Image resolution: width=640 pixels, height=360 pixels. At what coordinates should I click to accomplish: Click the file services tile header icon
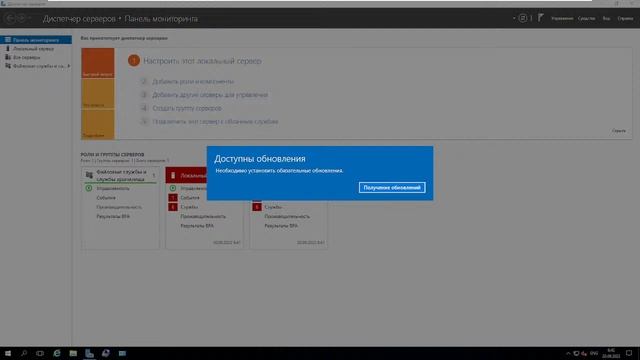(89, 175)
